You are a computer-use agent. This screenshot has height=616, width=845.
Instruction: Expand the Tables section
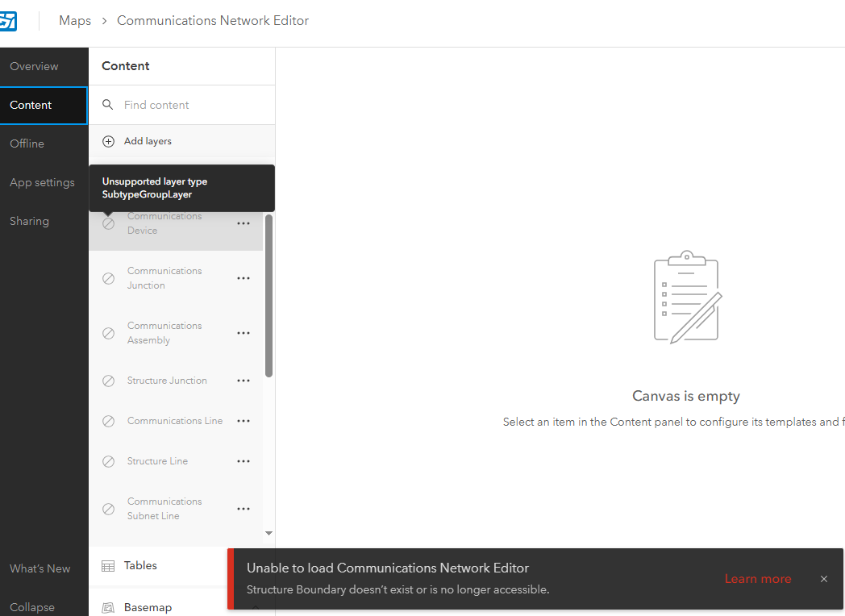pyautogui.click(x=158, y=566)
